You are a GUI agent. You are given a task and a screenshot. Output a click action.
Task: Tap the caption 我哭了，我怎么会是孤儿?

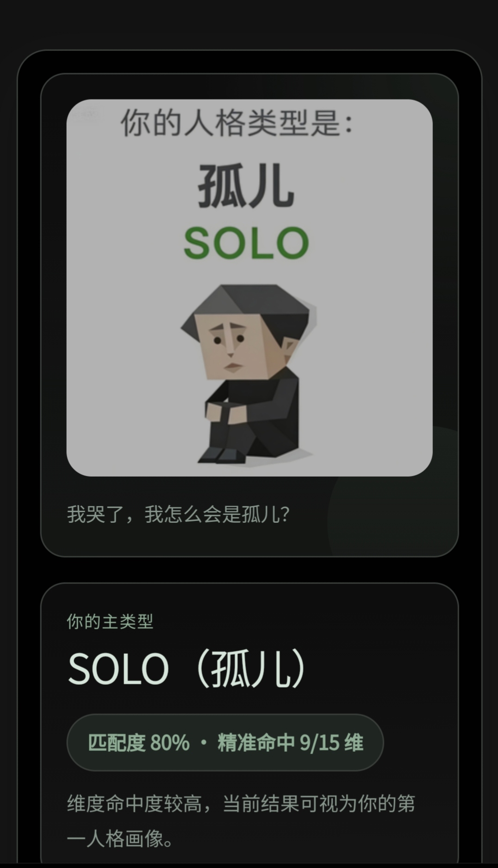pos(178,514)
